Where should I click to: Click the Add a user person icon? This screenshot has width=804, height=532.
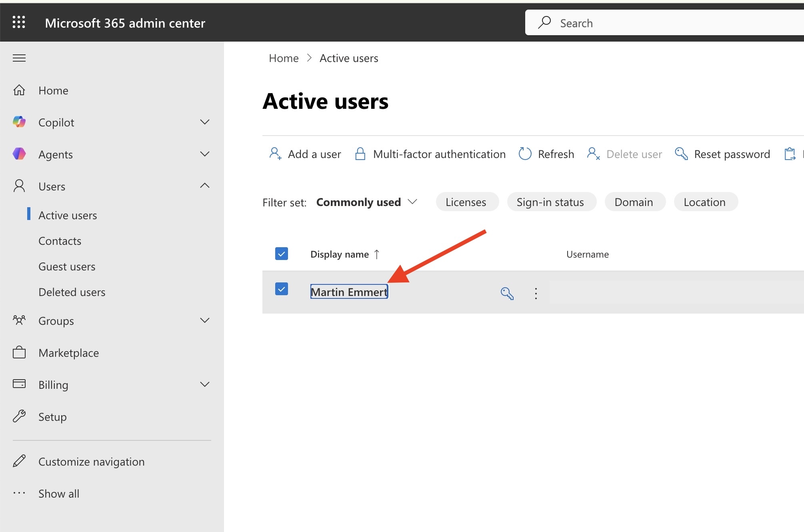(275, 154)
